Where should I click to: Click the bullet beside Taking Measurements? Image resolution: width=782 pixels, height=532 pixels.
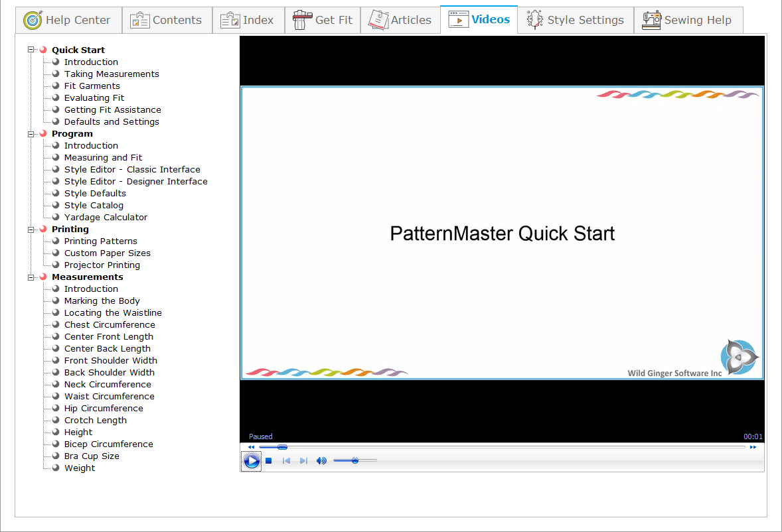(x=56, y=74)
